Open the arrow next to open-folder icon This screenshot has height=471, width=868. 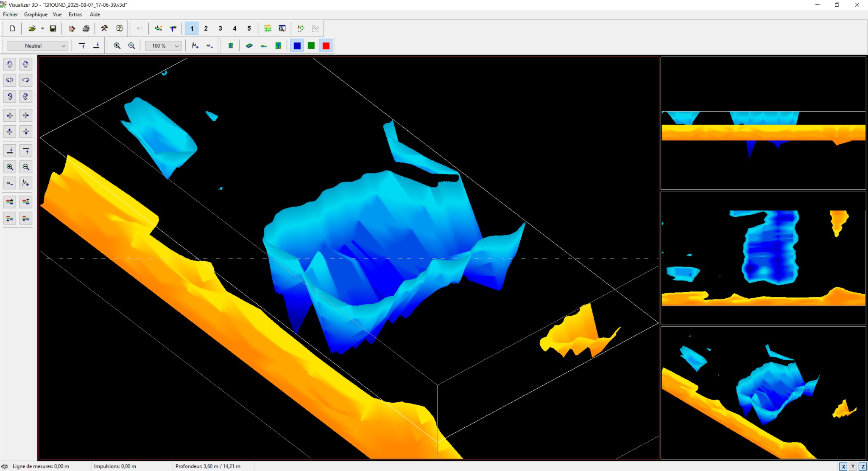[42, 28]
